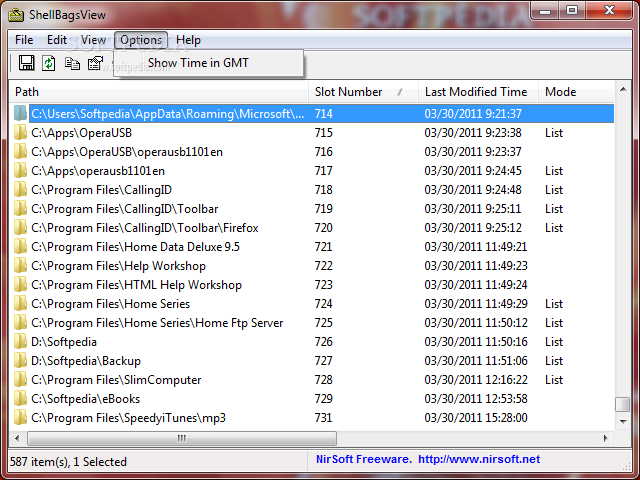
Task: Click the vertical scrollbar down arrow
Action: click(x=623, y=422)
